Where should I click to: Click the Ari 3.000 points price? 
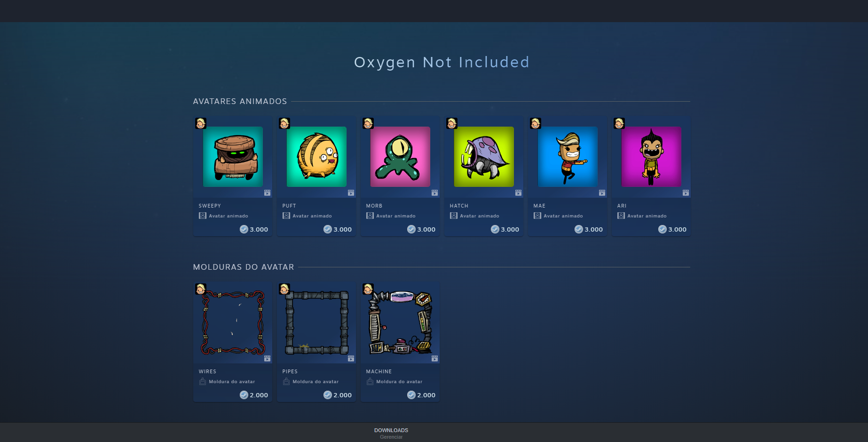(672, 229)
